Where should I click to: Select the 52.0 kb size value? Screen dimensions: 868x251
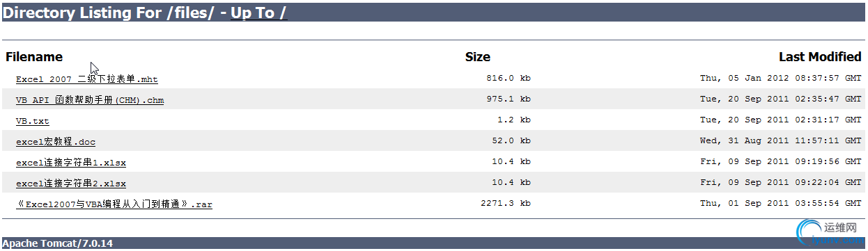tap(511, 141)
